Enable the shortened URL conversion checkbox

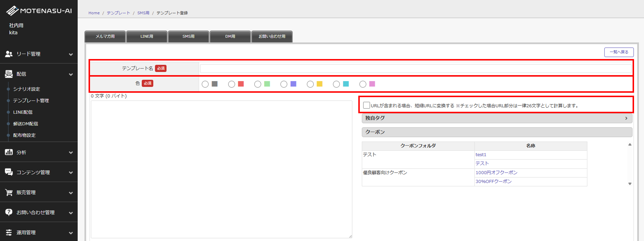366,105
